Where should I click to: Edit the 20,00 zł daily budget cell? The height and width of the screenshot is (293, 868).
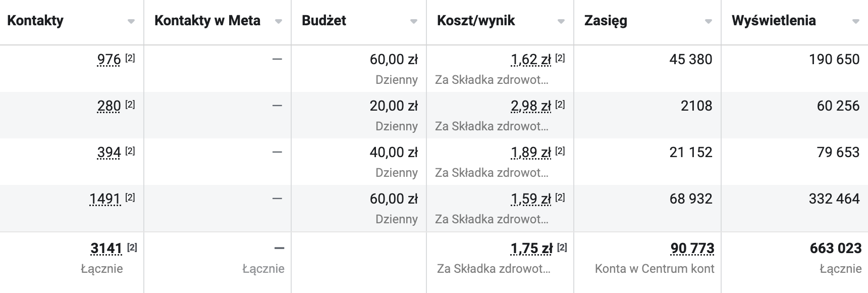coord(359,115)
